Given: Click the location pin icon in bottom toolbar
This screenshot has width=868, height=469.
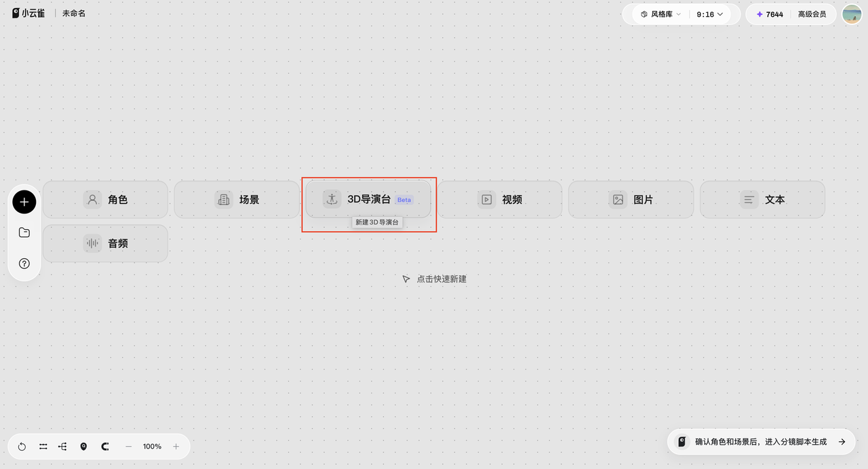Looking at the screenshot, I should click(x=83, y=447).
